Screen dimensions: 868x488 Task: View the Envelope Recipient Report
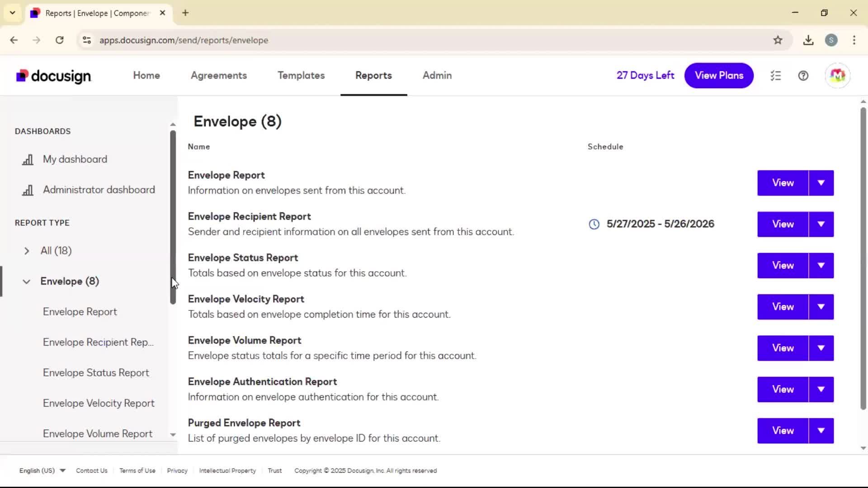[x=783, y=224]
